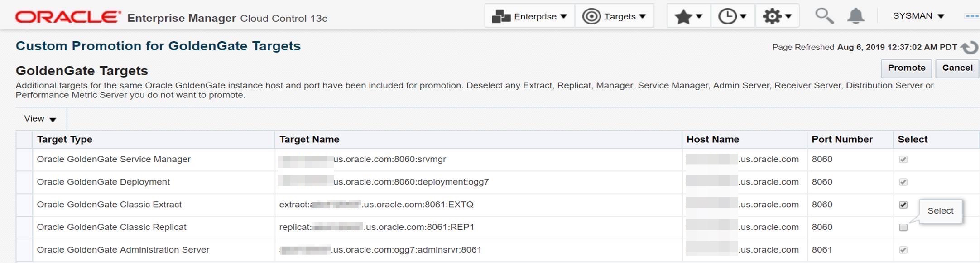Toggle the Service Manager select checkbox
Screen dimensions: 980x263
[903, 159]
